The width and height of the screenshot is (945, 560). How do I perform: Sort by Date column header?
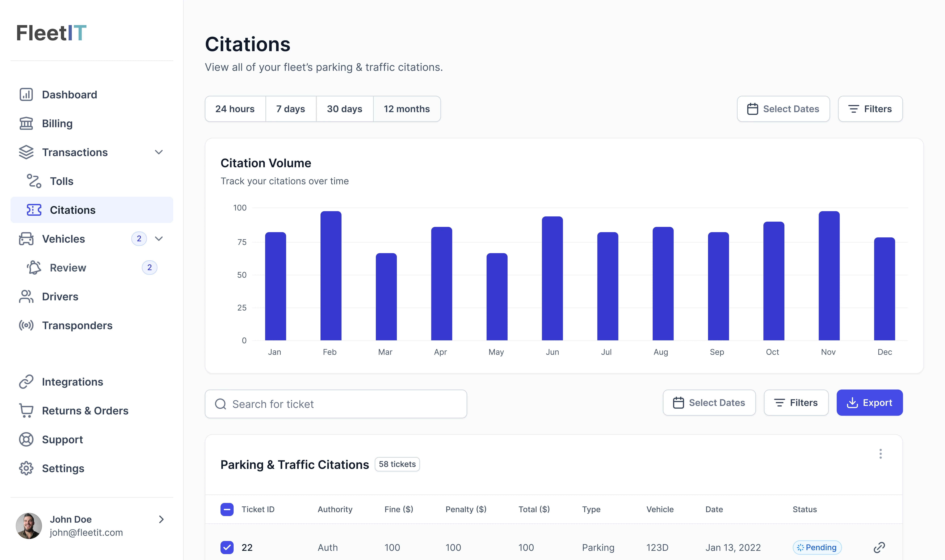tap(714, 510)
